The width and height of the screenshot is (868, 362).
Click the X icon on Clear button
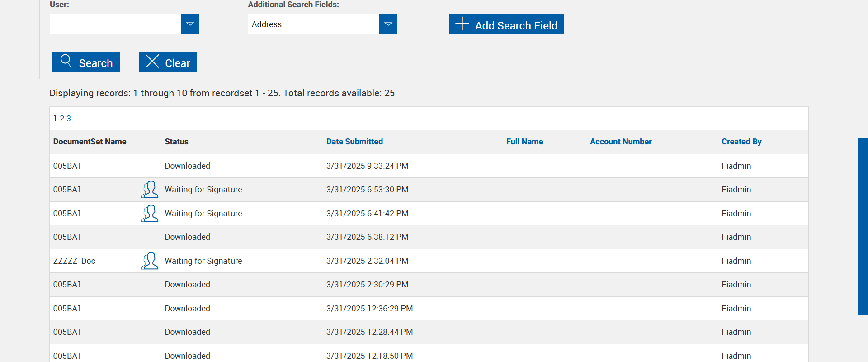pos(152,61)
